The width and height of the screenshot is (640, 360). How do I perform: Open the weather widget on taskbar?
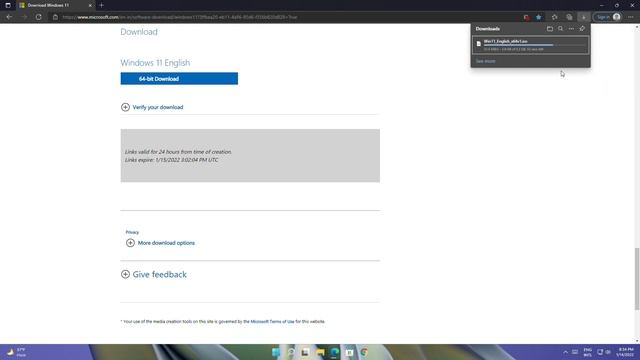[16, 352]
